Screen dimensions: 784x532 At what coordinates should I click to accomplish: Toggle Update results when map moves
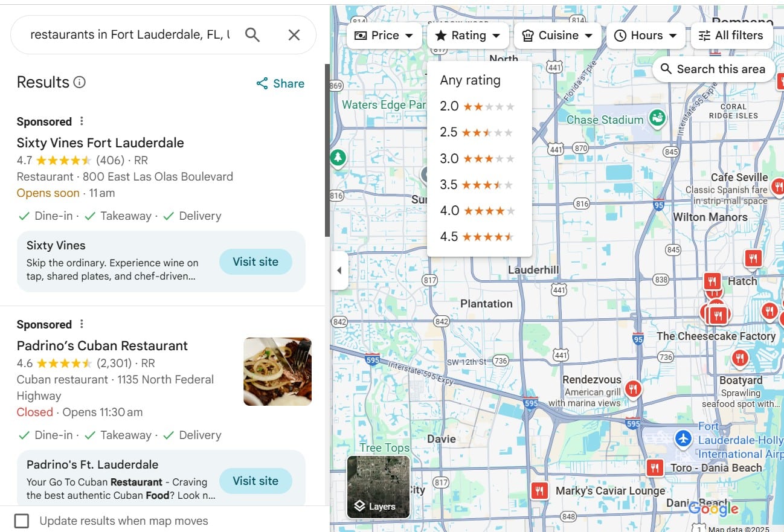point(22,521)
